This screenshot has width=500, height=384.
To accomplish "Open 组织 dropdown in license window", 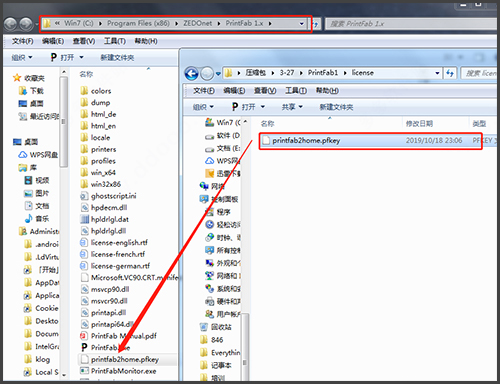I will (x=203, y=107).
